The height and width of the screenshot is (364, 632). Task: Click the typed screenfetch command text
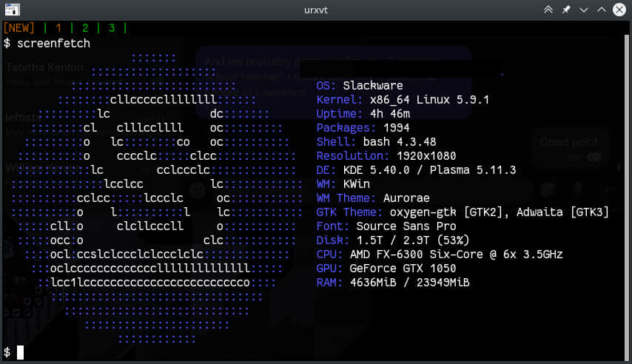(53, 43)
